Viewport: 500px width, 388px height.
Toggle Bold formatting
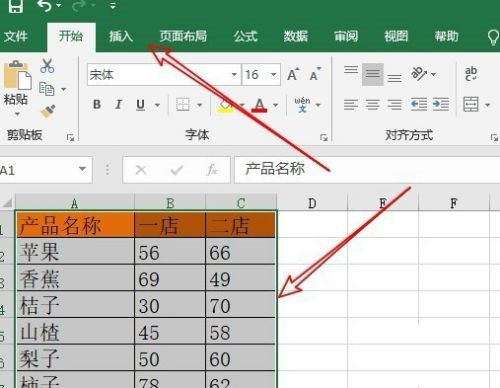tap(97, 105)
